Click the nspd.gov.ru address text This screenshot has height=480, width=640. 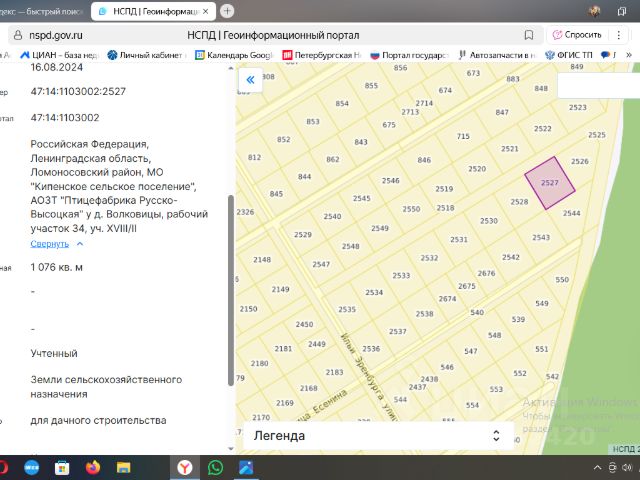(56, 36)
